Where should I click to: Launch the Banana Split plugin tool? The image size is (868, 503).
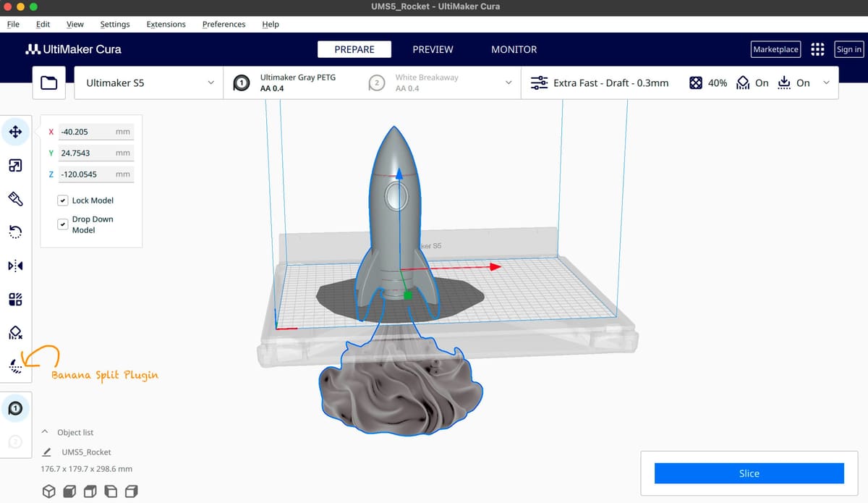tap(15, 366)
